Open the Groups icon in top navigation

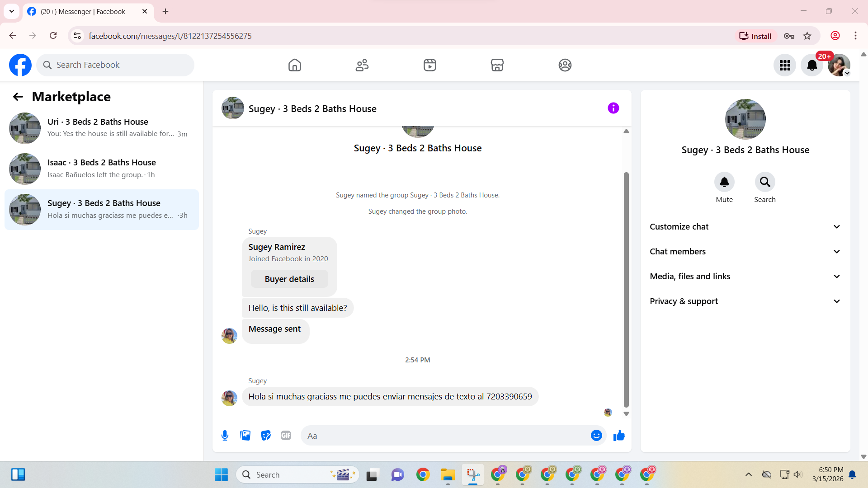tap(565, 65)
